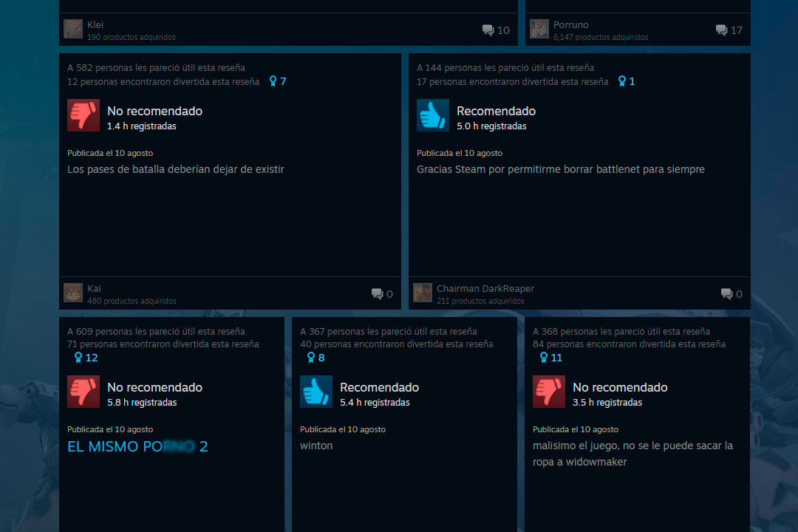Open Porruno's avatar thumbnail
Screen dimensions: 798x532
pyautogui.click(x=539, y=29)
